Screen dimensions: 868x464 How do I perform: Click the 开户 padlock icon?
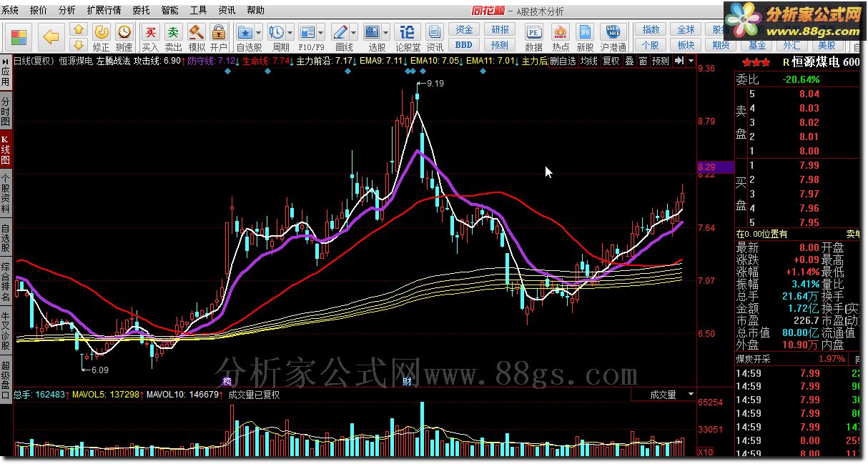[219, 31]
